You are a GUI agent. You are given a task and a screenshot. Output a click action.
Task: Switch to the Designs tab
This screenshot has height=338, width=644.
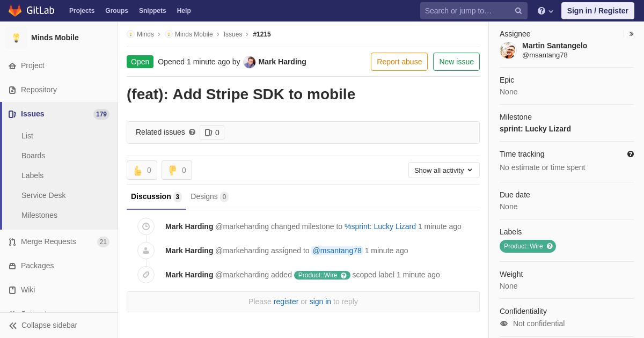pyautogui.click(x=209, y=196)
